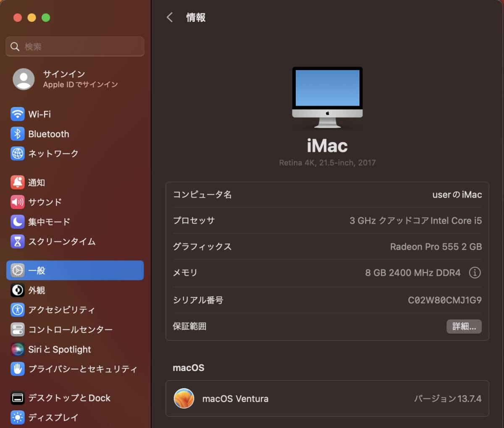This screenshot has height=428, width=504.
Task: Click the コントロールセンター icon
Action: click(x=18, y=329)
